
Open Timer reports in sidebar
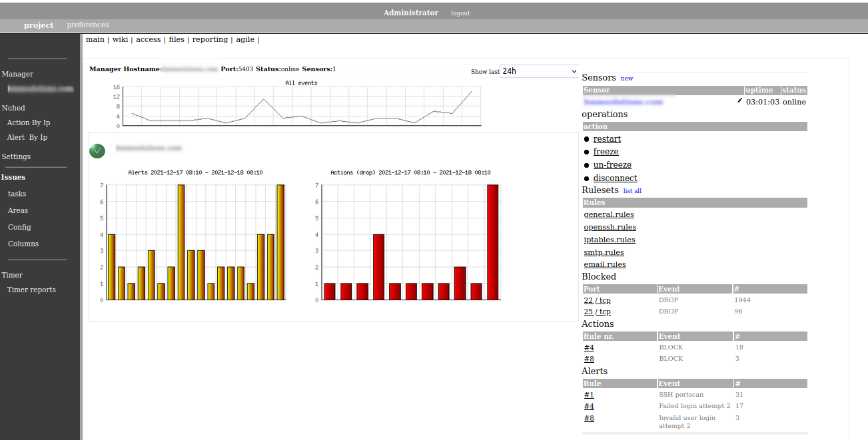click(31, 290)
